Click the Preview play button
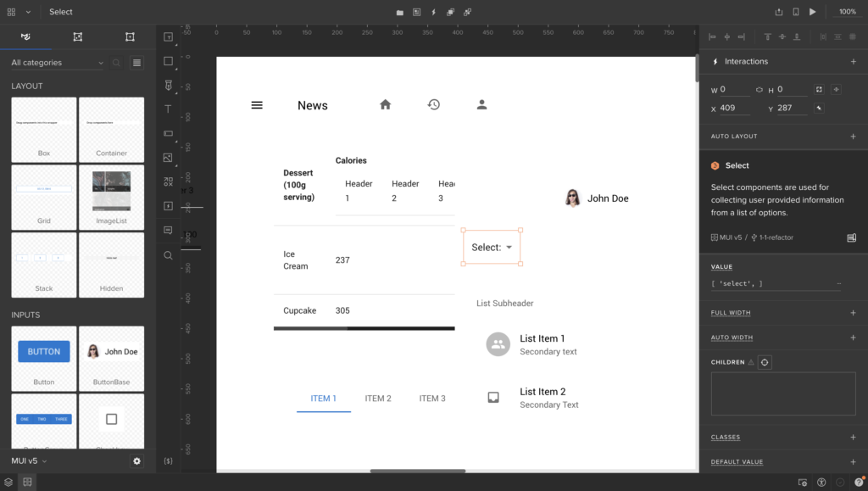This screenshot has width=868, height=491. [x=813, y=12]
